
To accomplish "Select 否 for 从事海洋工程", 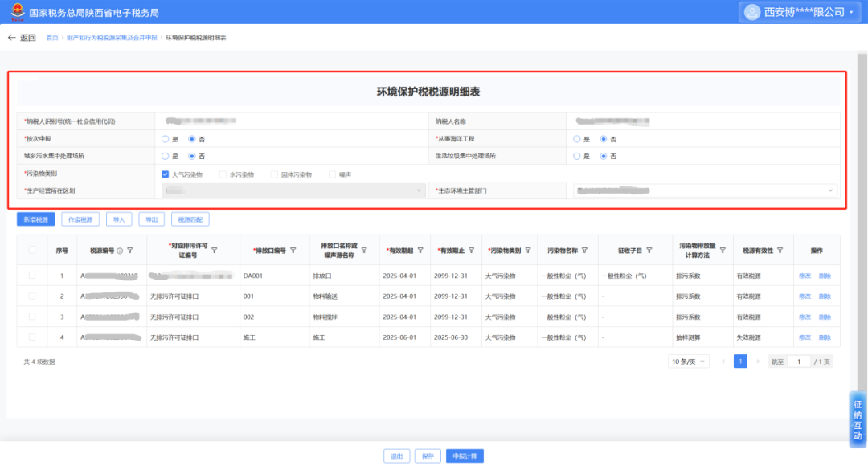I will pos(604,139).
